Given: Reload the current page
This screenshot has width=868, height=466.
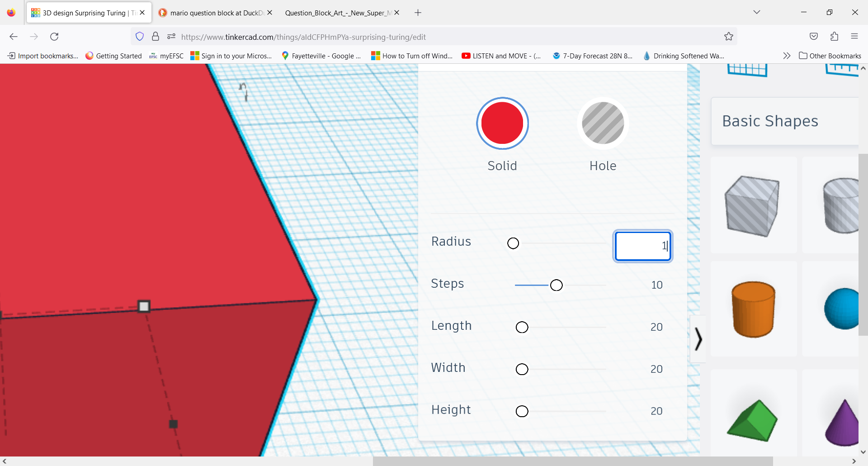Looking at the screenshot, I should pyautogui.click(x=54, y=37).
